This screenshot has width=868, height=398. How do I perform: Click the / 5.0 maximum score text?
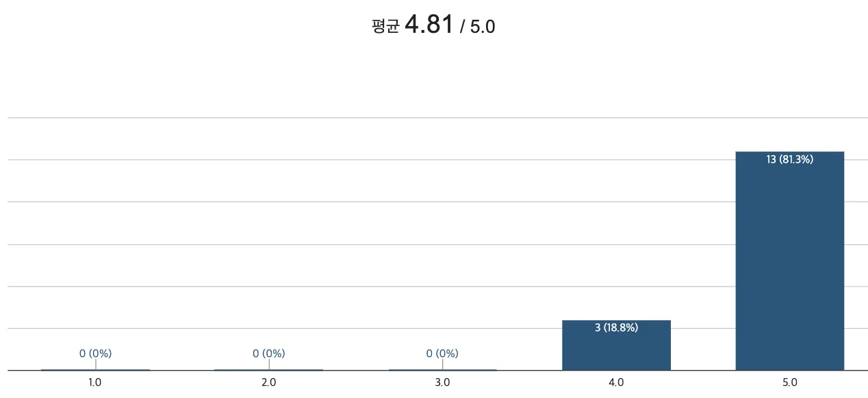click(x=477, y=27)
